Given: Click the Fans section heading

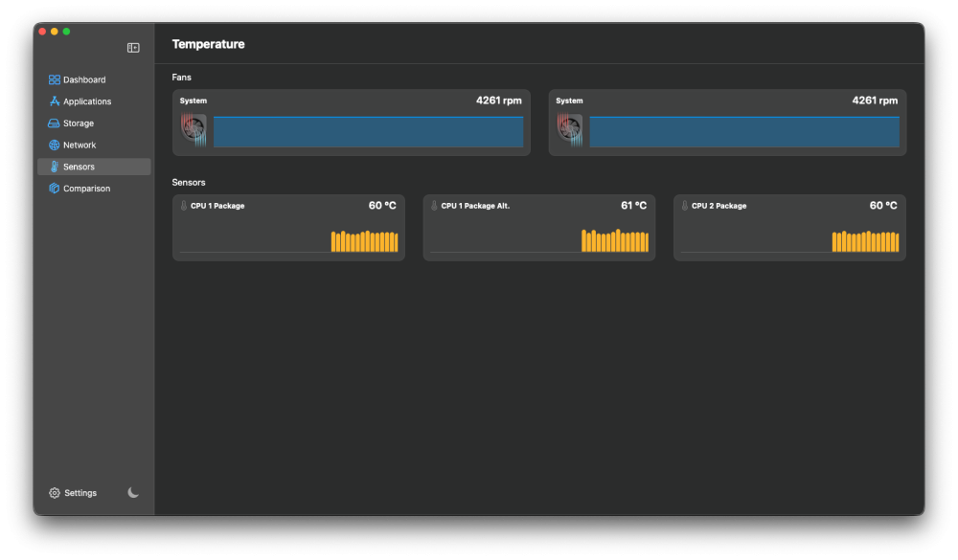Looking at the screenshot, I should [x=181, y=77].
